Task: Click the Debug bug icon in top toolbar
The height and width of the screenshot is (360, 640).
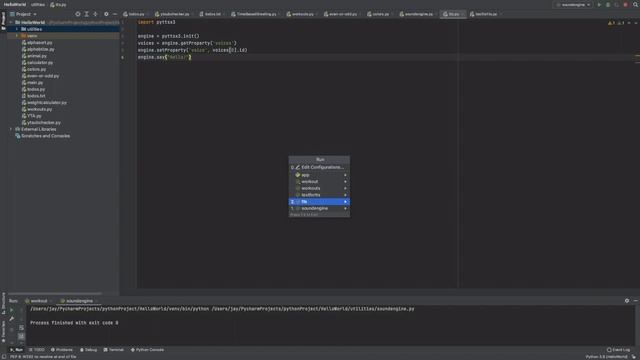Action: point(608,5)
